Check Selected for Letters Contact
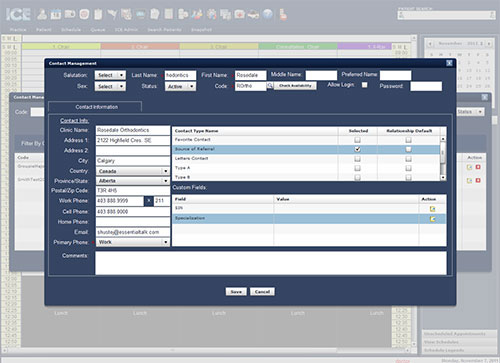The image size is (500, 363). click(357, 159)
